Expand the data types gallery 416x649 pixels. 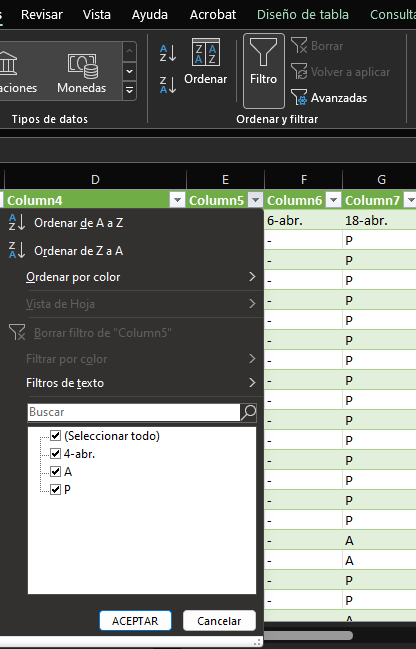[x=130, y=90]
